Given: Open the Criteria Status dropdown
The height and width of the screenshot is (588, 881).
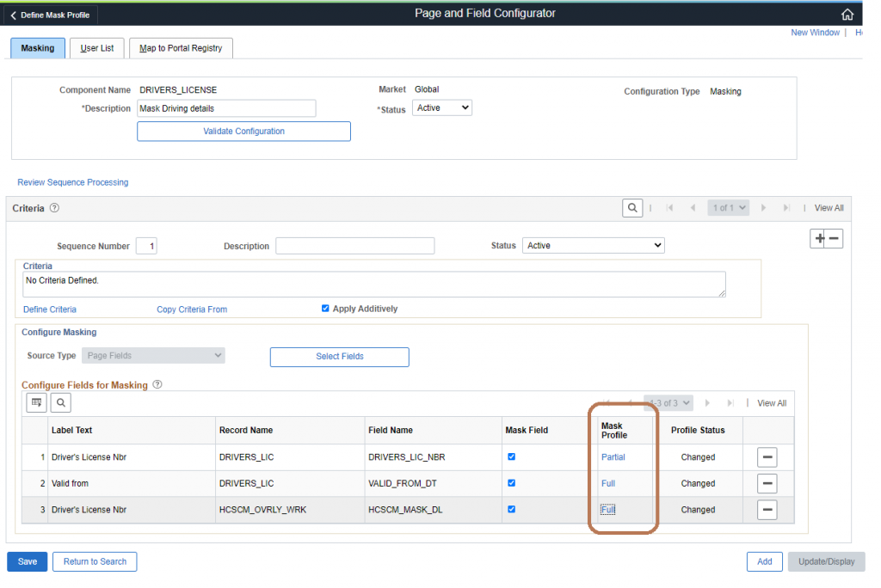Looking at the screenshot, I should tap(594, 245).
